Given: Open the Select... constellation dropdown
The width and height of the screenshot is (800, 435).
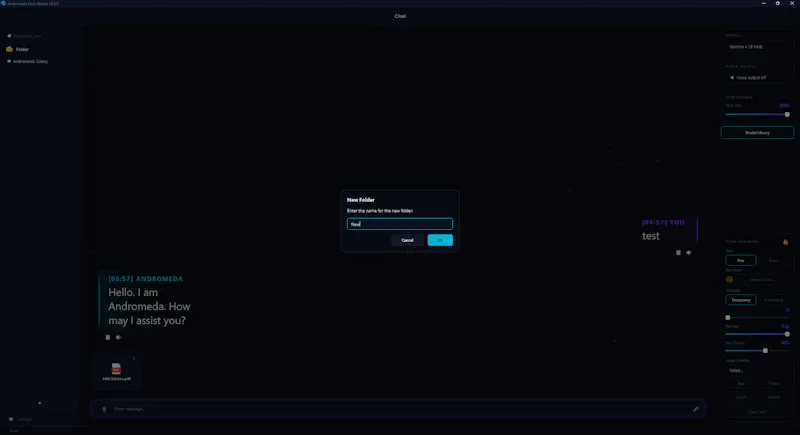Looking at the screenshot, I should click(757, 370).
